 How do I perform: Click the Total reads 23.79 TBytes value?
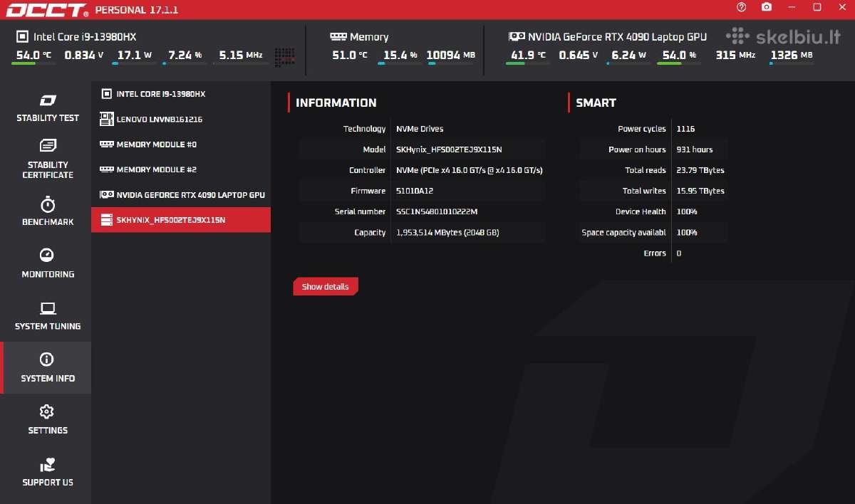point(700,170)
